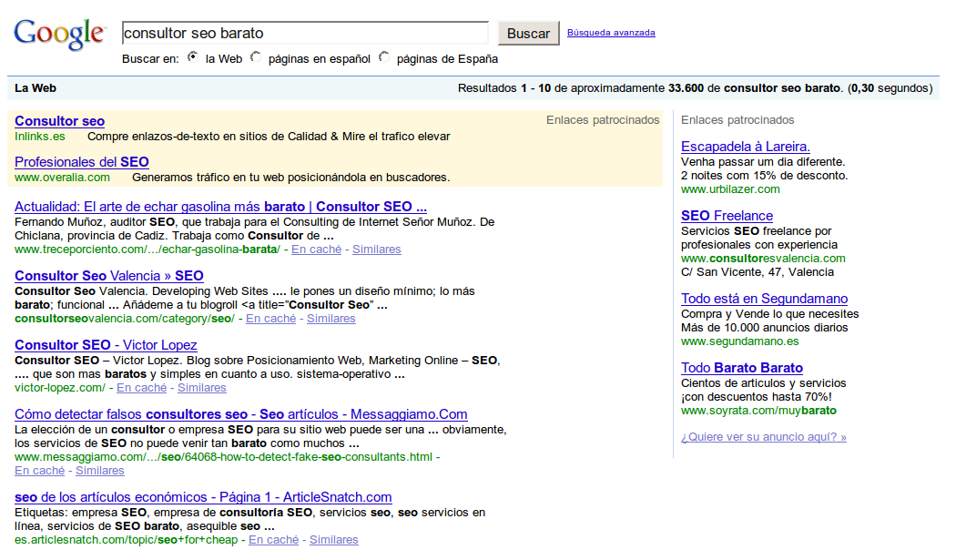Open 'Consultor SEO - Victor Lopez' result
Viewport: 956px width, 560px height.
click(106, 345)
